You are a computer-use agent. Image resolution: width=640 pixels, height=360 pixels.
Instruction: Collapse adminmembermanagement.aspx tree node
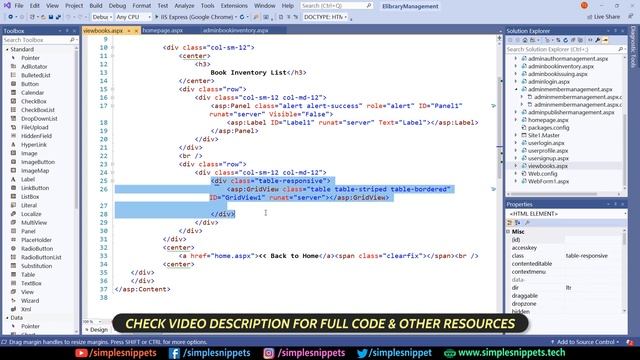pyautogui.click(x=516, y=89)
